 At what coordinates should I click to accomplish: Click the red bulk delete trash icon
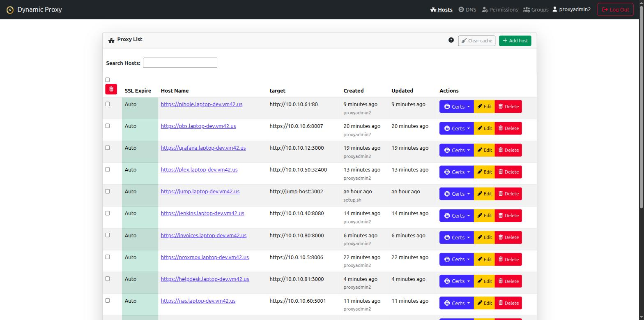(111, 89)
